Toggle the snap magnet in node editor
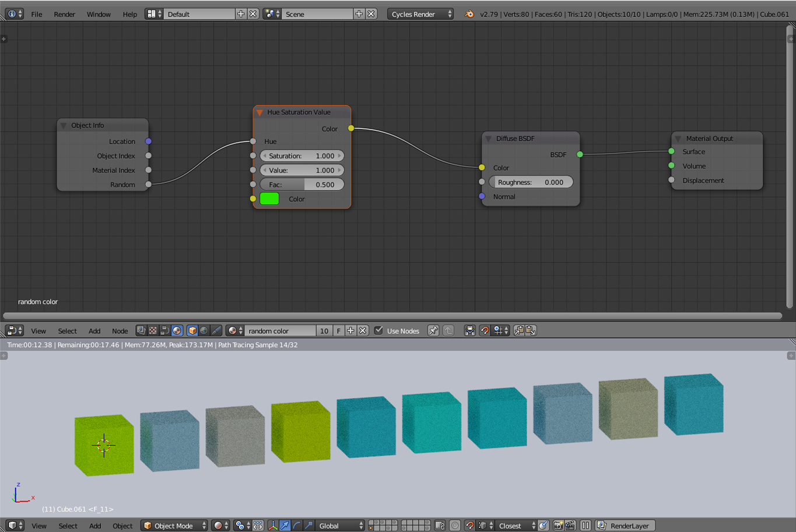The height and width of the screenshot is (532, 796). pyautogui.click(x=485, y=331)
